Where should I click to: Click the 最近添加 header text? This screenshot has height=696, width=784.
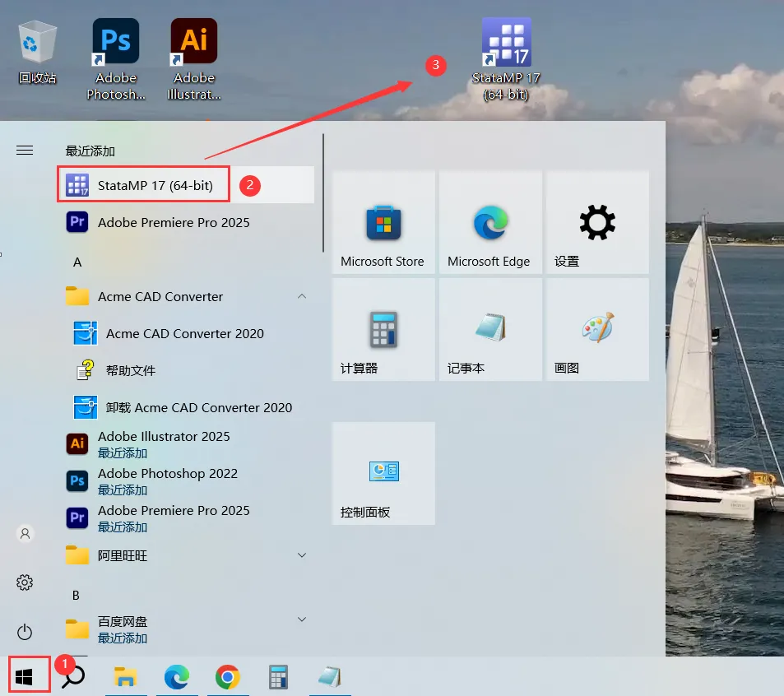click(90, 151)
